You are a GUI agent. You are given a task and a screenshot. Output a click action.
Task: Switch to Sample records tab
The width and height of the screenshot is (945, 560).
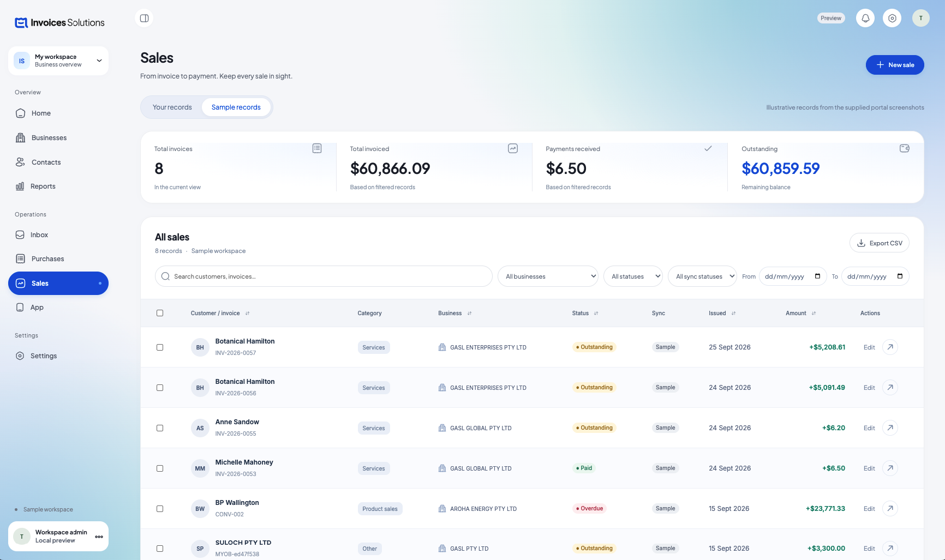tap(236, 107)
